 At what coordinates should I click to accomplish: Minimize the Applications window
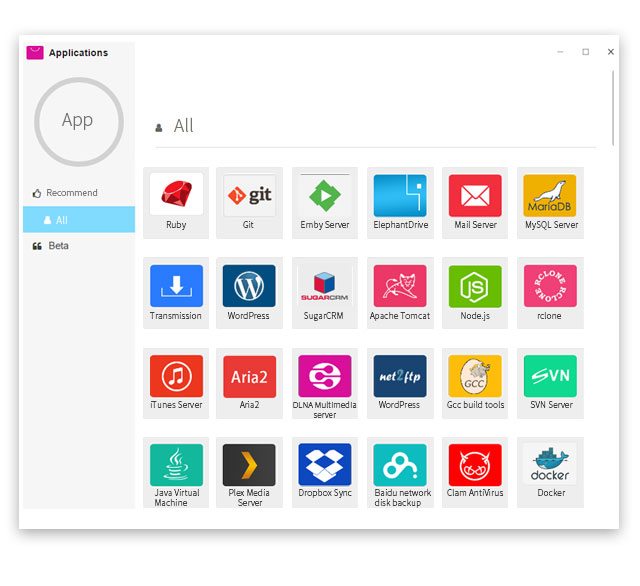pos(560,52)
